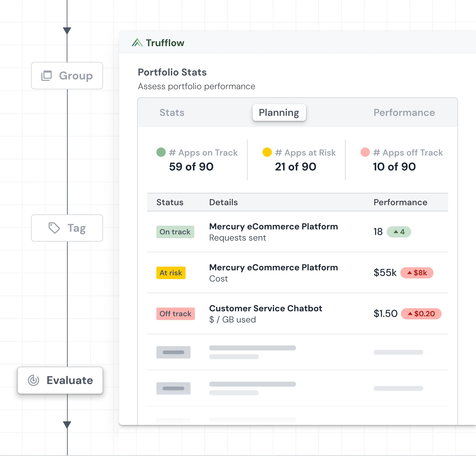Click the yellow Apps at Risk dot

(267, 152)
